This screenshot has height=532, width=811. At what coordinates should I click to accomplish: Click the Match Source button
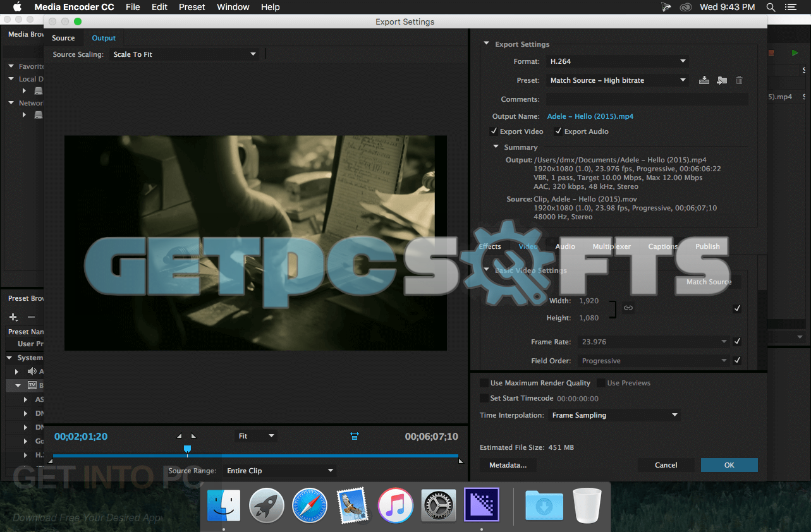point(709,282)
